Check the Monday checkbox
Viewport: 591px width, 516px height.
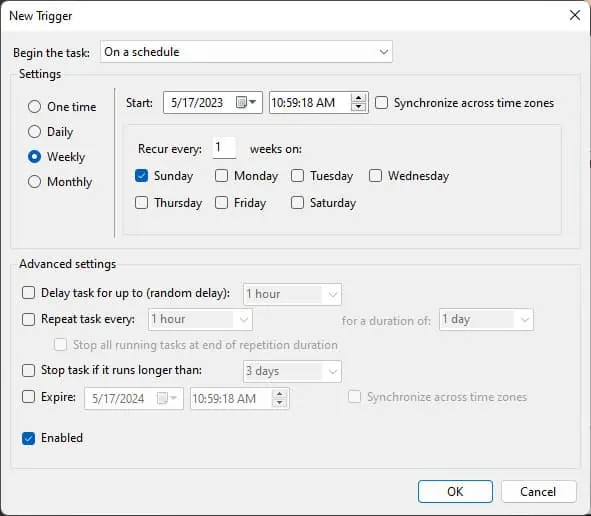pos(221,176)
